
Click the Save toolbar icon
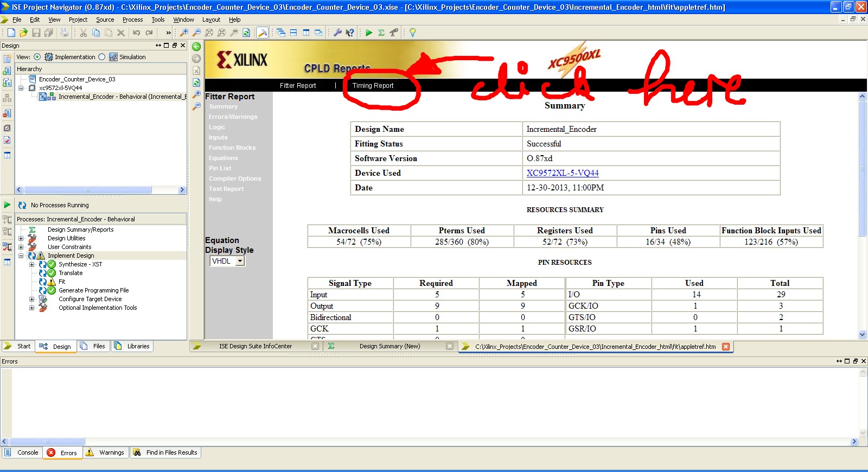coord(36,33)
